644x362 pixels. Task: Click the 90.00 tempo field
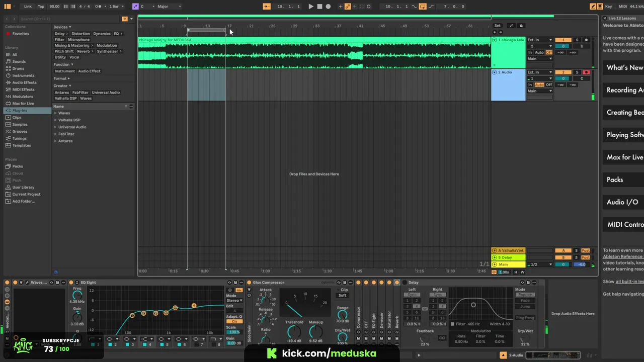click(54, 7)
